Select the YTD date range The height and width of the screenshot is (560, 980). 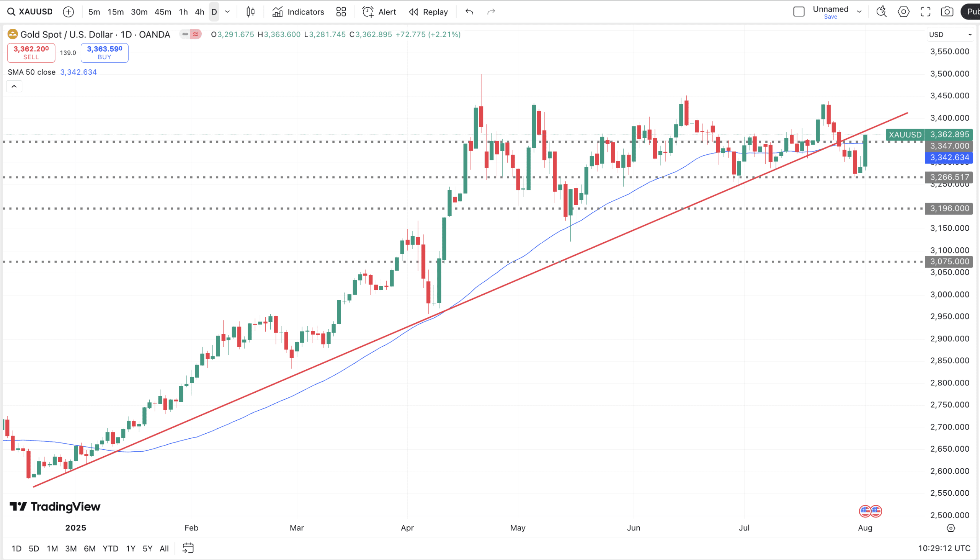point(110,549)
